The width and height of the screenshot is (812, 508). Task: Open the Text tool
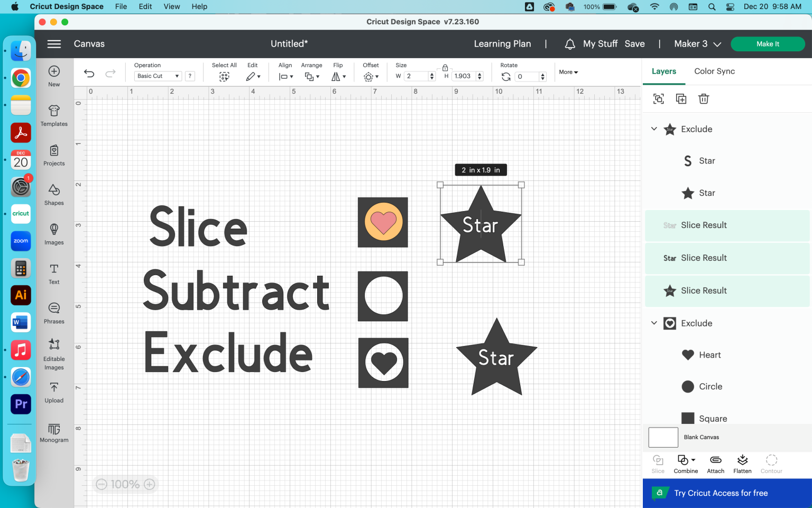click(53, 274)
